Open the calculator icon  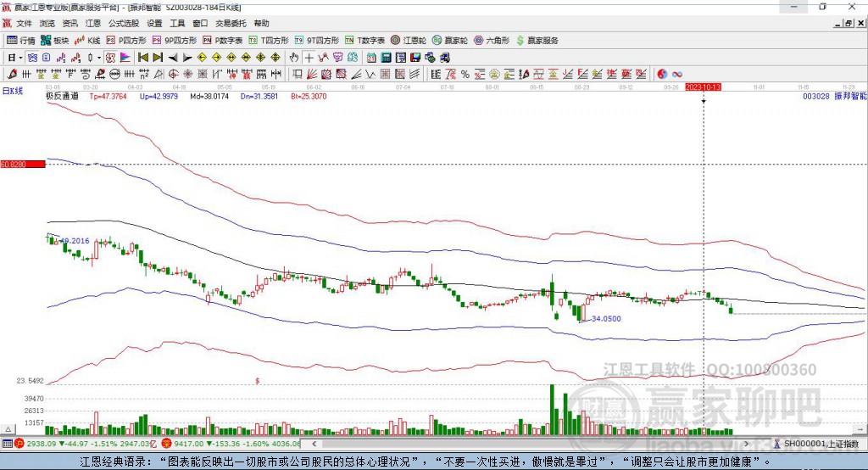click(x=386, y=58)
